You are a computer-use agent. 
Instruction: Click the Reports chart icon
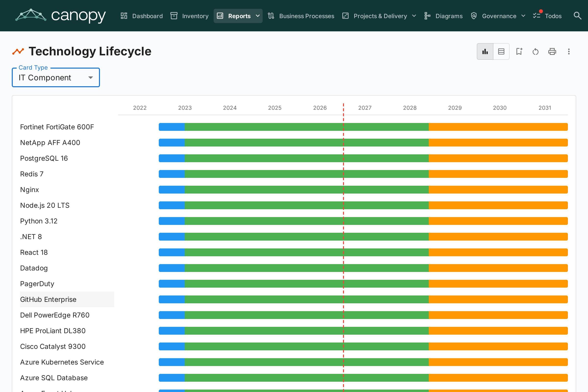220,16
